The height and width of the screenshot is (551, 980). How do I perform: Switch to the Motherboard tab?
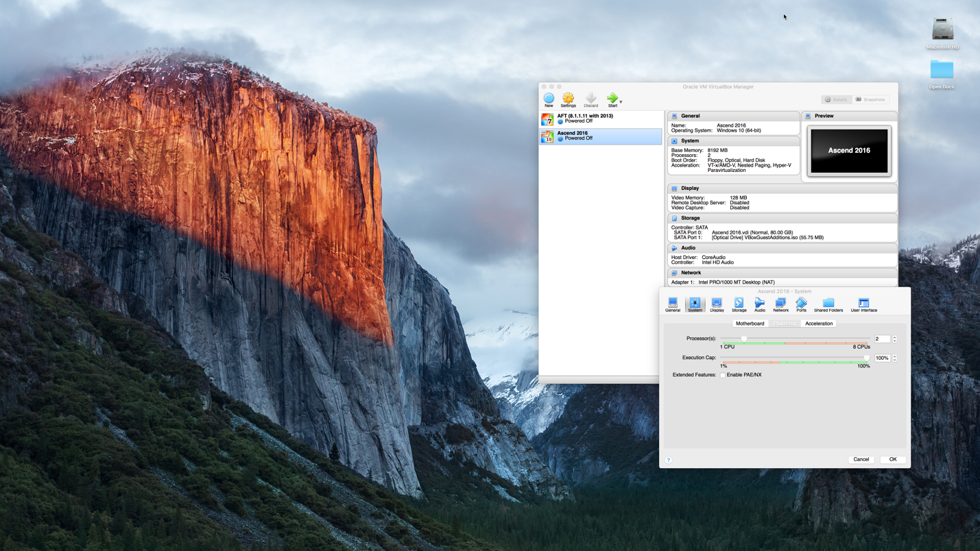[x=750, y=323]
